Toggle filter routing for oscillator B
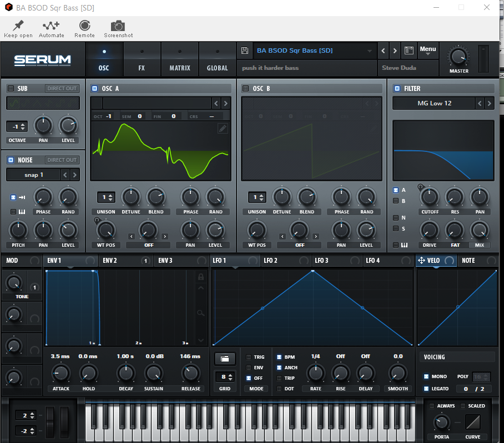 click(x=396, y=201)
